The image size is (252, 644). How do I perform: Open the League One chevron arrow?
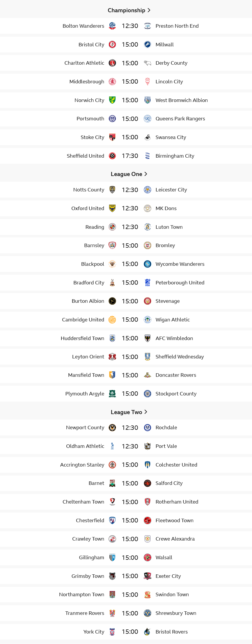(146, 174)
